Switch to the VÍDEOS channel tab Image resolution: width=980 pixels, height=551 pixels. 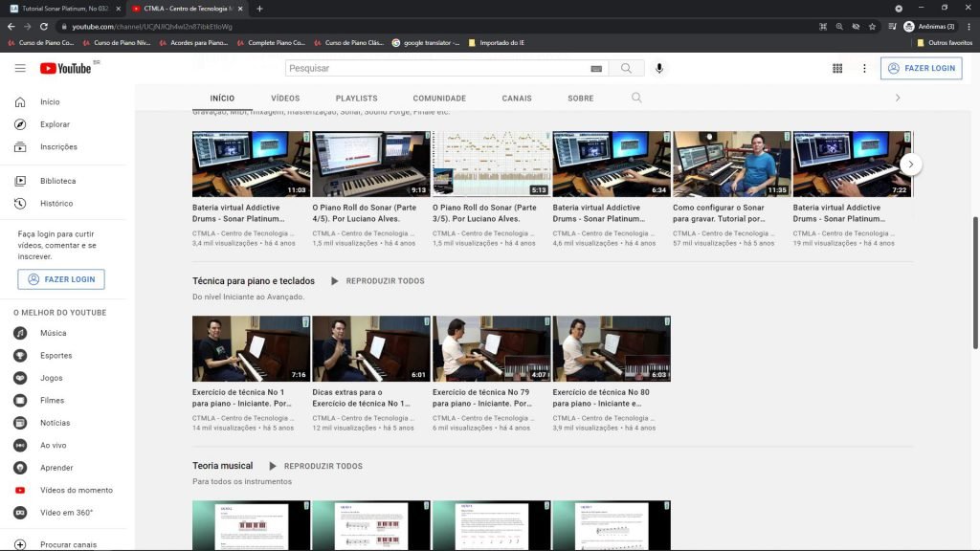point(285,99)
